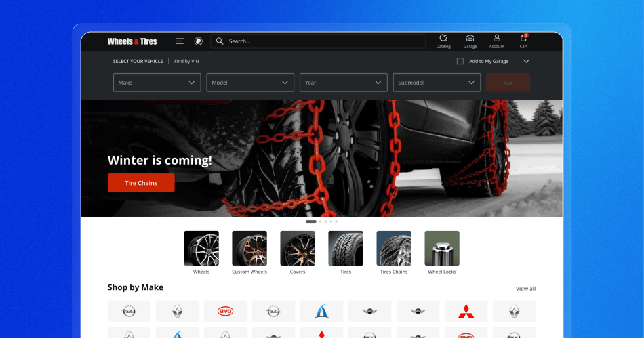This screenshot has width=644, height=338.
Task: Select Renault logo tile between Opel and BYD
Action: click(177, 311)
